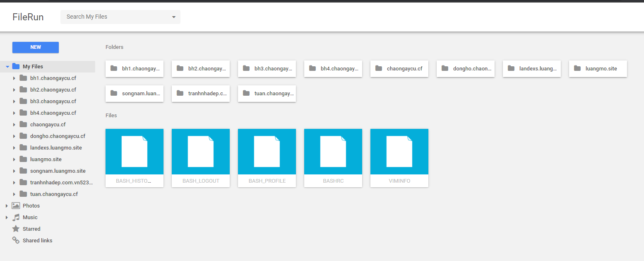
Task: Click the folder icon on the dongho.chaon card
Action: [445, 68]
